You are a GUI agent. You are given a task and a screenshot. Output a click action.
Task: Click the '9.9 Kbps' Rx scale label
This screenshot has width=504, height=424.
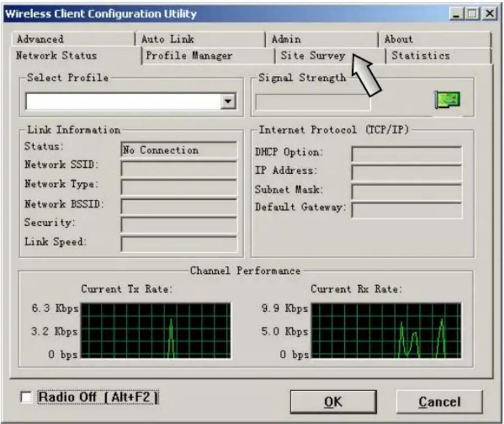285,308
